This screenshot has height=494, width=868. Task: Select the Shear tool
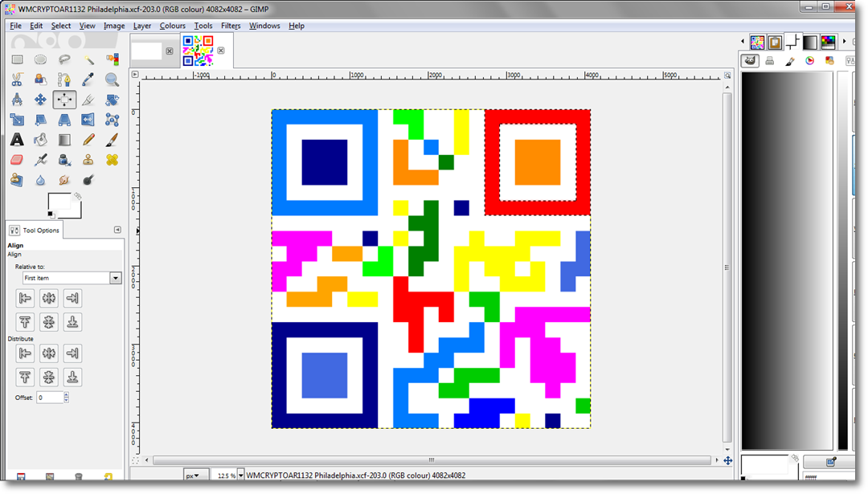pos(40,120)
